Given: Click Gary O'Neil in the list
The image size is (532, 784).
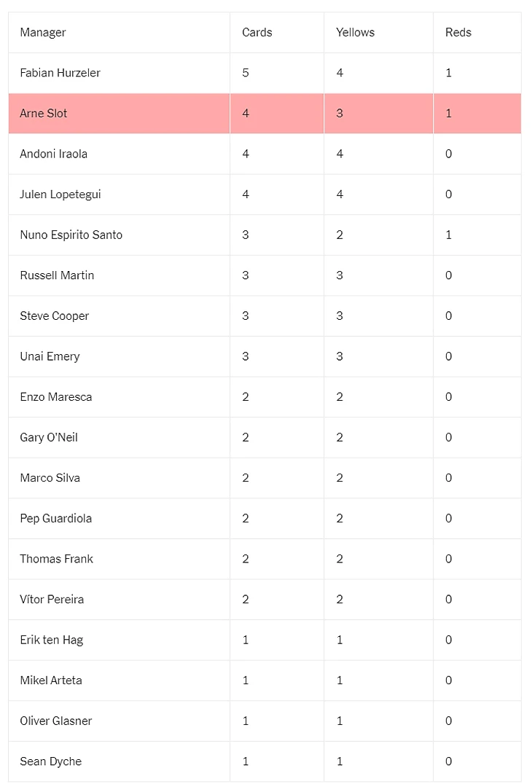Looking at the screenshot, I should (49, 437).
